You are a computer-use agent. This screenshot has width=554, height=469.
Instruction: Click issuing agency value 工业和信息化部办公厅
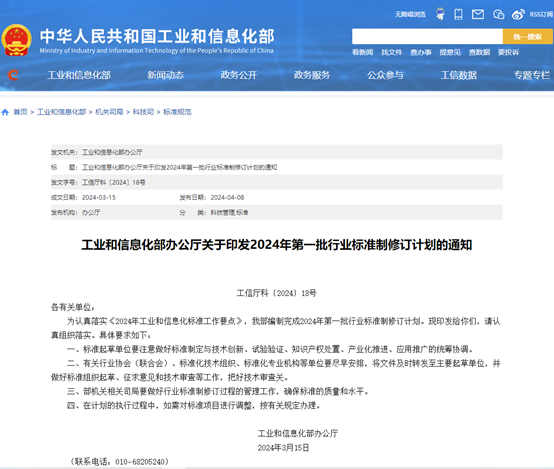112,152
